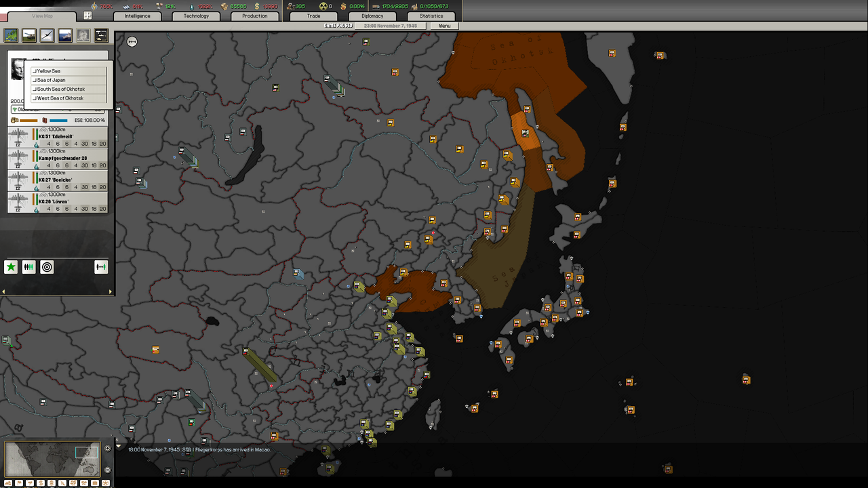Select the supply mapmode icon

pyautogui.click(x=41, y=483)
